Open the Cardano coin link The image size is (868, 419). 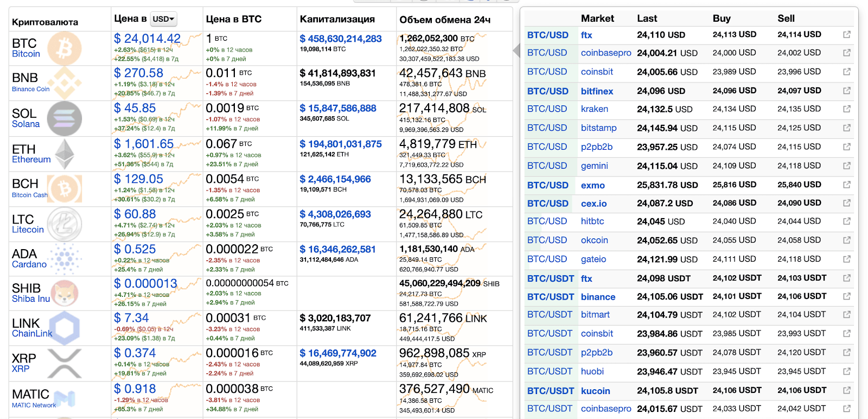[29, 264]
